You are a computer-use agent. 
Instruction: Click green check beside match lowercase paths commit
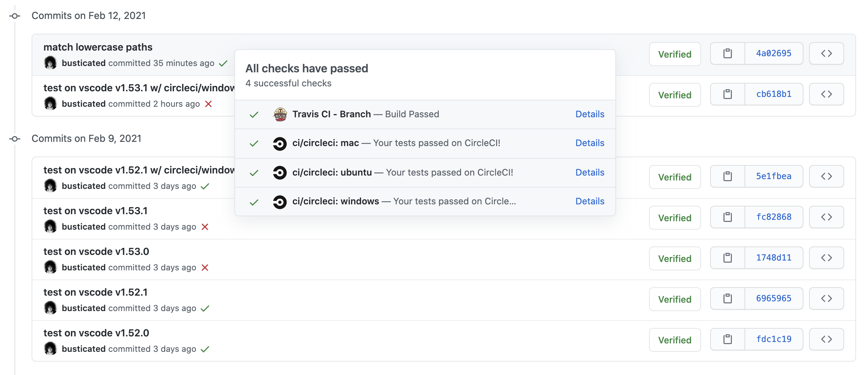223,64
